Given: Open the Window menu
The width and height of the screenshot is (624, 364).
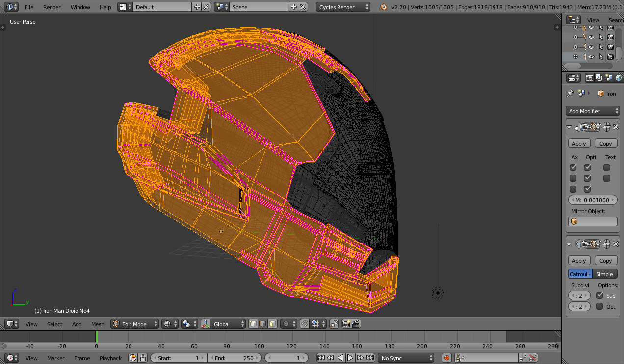Looking at the screenshot, I should 80,7.
